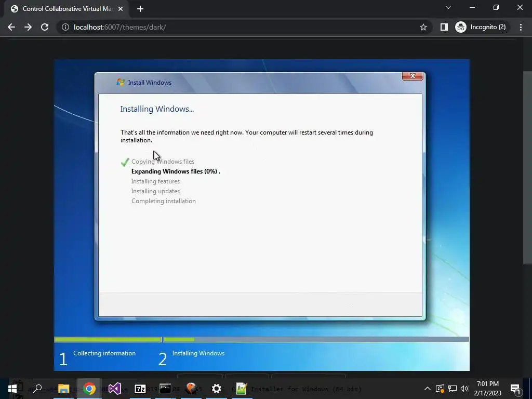The image size is (532, 399).
Task: View site information icon
Action: click(65, 27)
